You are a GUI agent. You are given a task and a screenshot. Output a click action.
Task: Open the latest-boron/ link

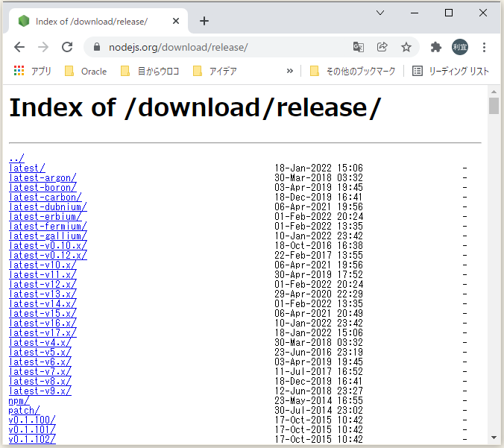[42, 187]
